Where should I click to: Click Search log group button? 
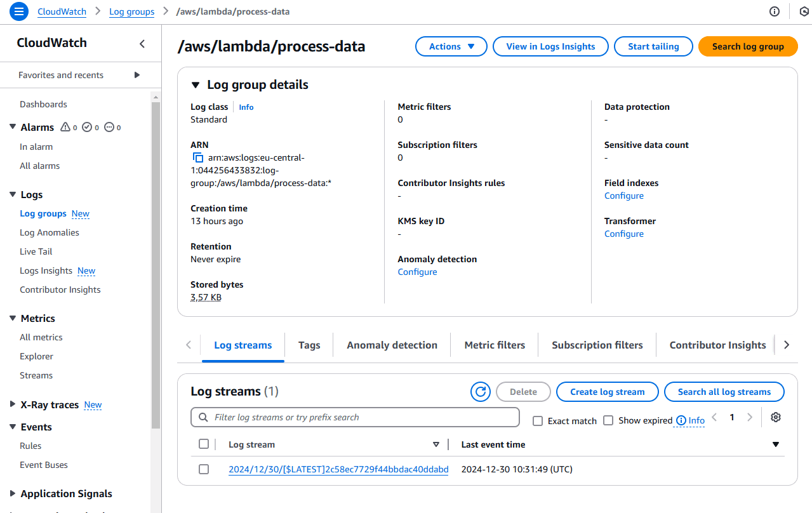pos(748,46)
